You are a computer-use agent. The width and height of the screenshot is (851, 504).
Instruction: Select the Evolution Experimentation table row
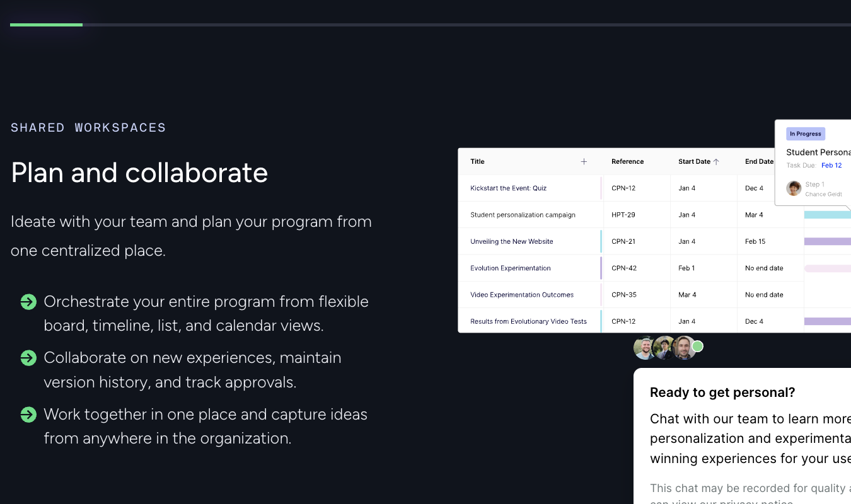coord(509,268)
